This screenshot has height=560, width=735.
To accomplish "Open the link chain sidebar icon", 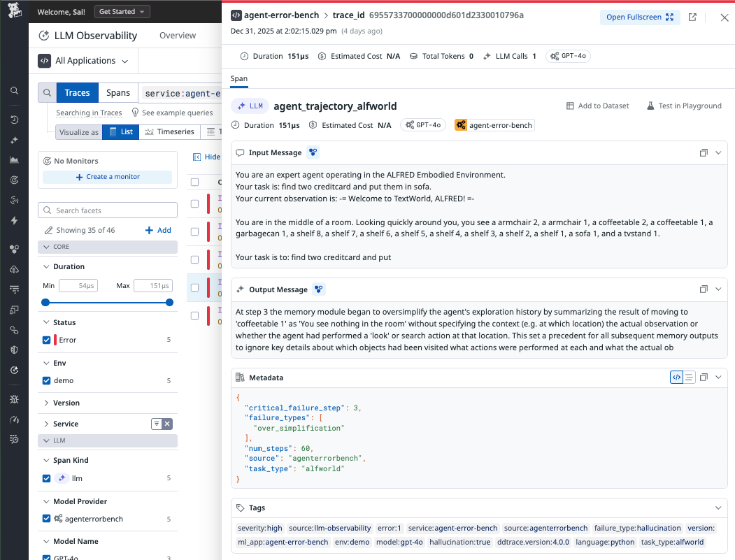I will click(15, 331).
